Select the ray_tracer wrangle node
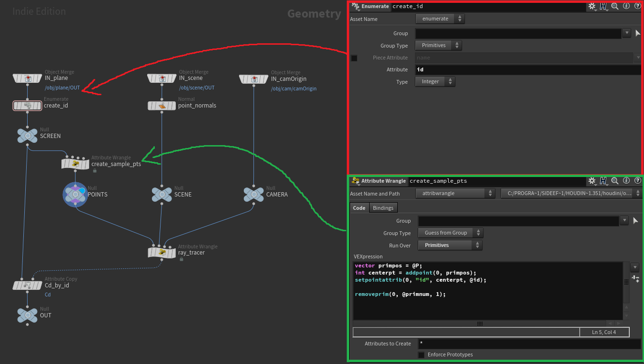The image size is (644, 364). coord(162,252)
